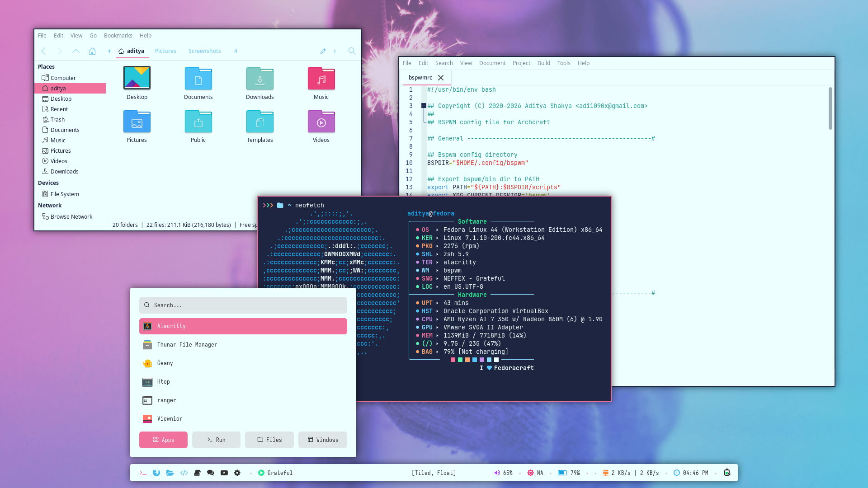Select Screenshots in the path bar
Screen dimensions: 868x488
click(x=205, y=51)
